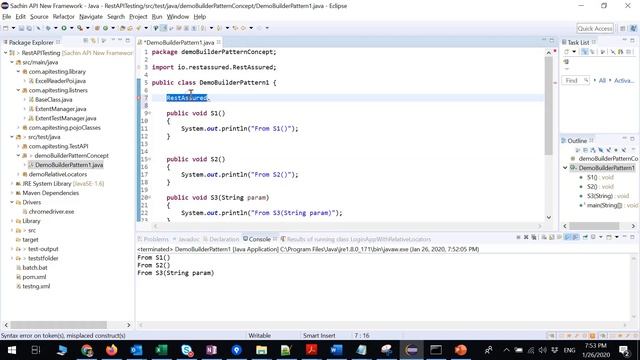The image size is (640, 360).
Task: Select testng.xml in Package Explorer
Action: click(33, 286)
